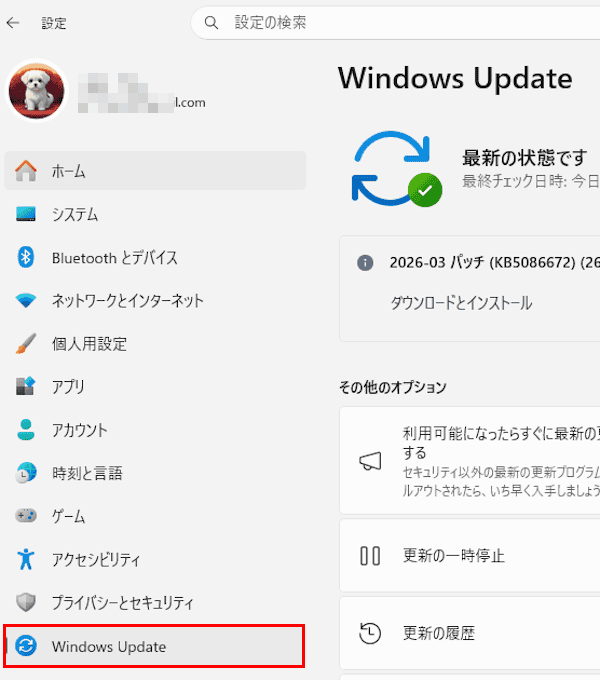The image size is (600, 680).
Task: Click the その他のオプション heading
Action: point(393,387)
